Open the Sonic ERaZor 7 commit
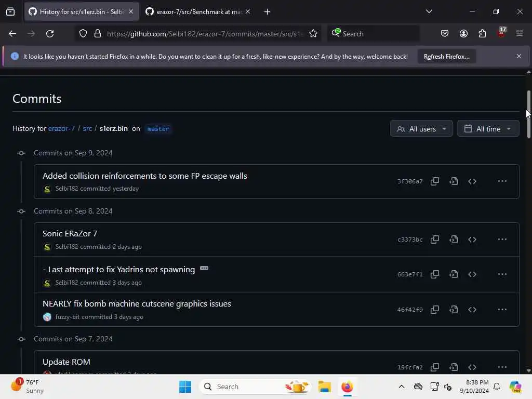 tap(70, 233)
